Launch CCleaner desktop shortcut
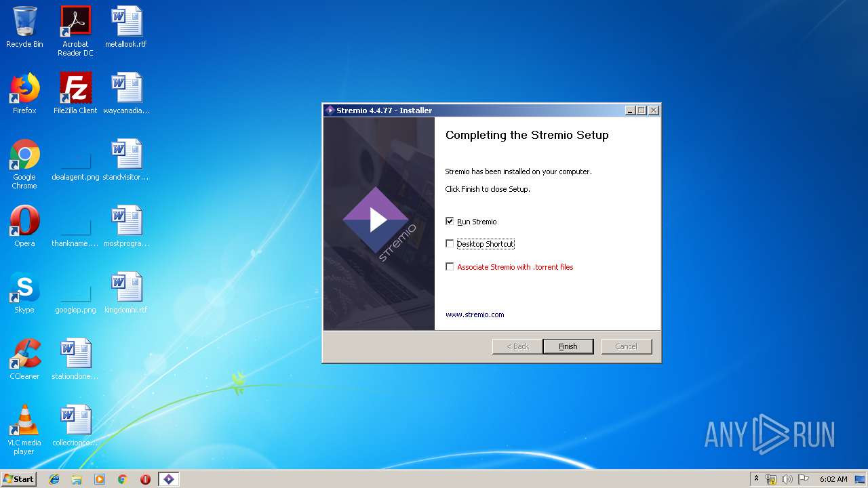This screenshot has width=868, height=488. 24,359
